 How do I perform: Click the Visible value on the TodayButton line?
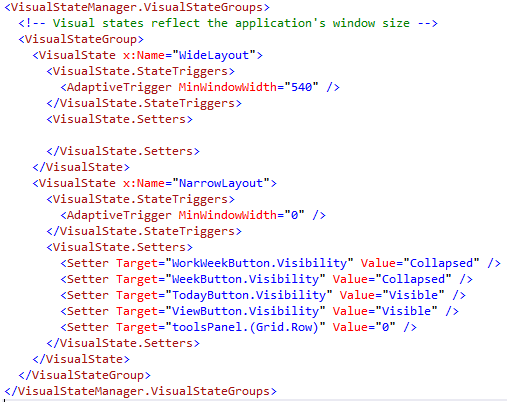point(414,295)
